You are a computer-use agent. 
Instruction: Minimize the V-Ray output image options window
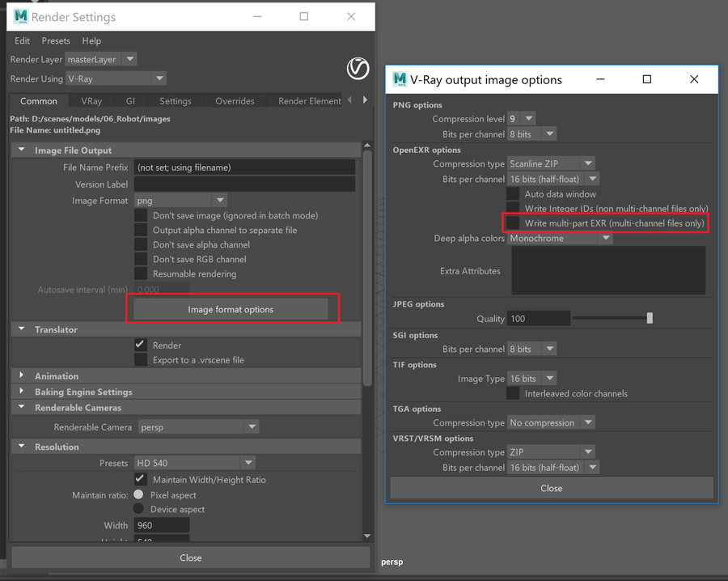[600, 79]
